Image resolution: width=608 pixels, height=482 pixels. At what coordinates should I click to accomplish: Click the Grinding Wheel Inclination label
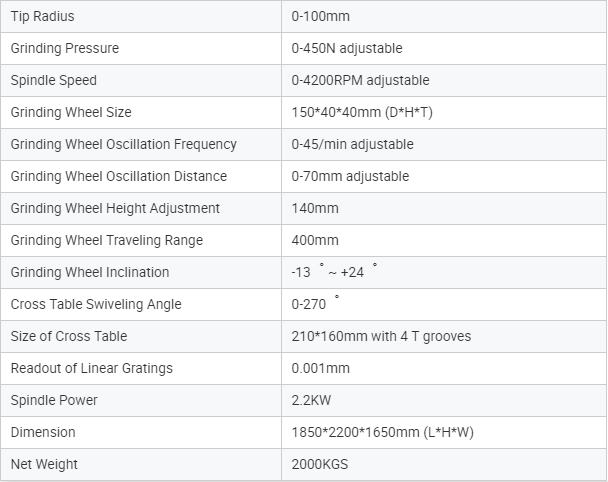[90, 272]
